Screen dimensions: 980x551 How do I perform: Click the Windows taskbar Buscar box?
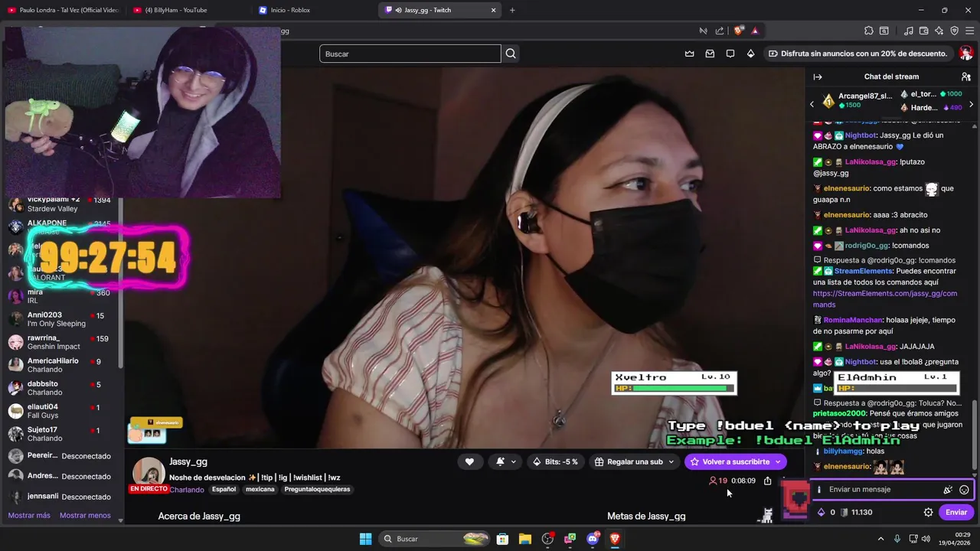point(434,539)
